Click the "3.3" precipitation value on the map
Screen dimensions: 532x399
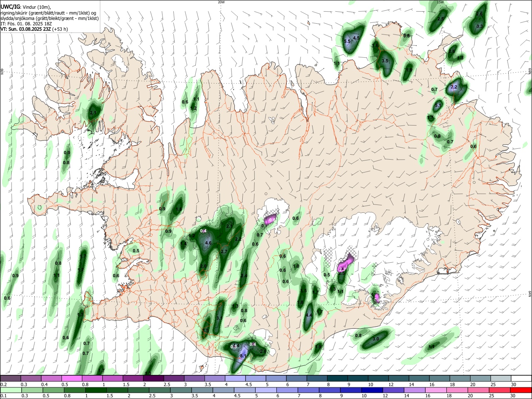479,26
